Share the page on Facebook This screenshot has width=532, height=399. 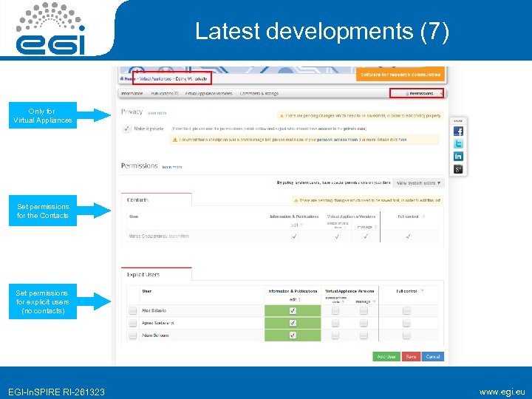point(458,132)
